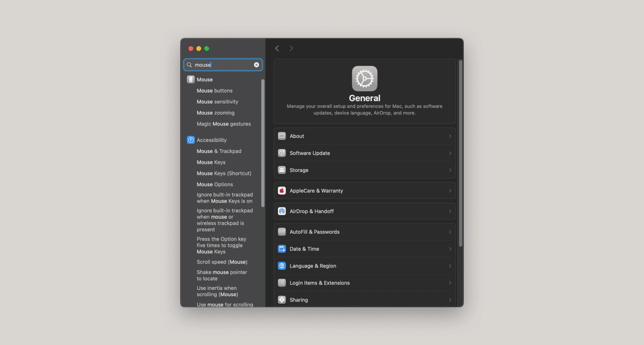Screen dimensions: 644x345
Task: Click the AutoFill & Passwords label
Action: 314,232
